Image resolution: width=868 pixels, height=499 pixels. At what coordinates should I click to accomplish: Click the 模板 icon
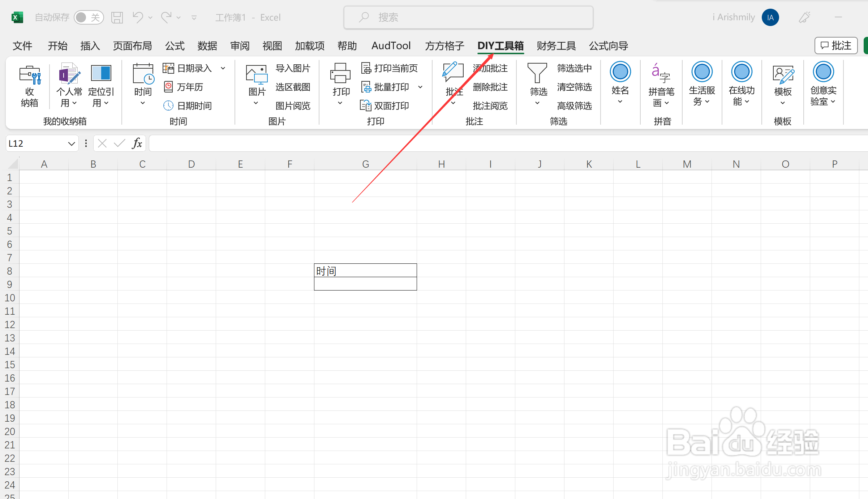click(783, 74)
